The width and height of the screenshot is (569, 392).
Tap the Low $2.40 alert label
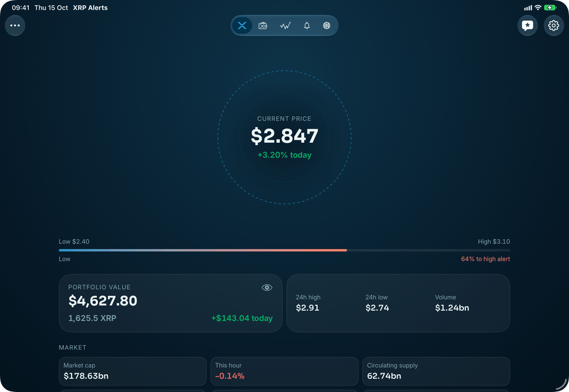[x=74, y=242]
